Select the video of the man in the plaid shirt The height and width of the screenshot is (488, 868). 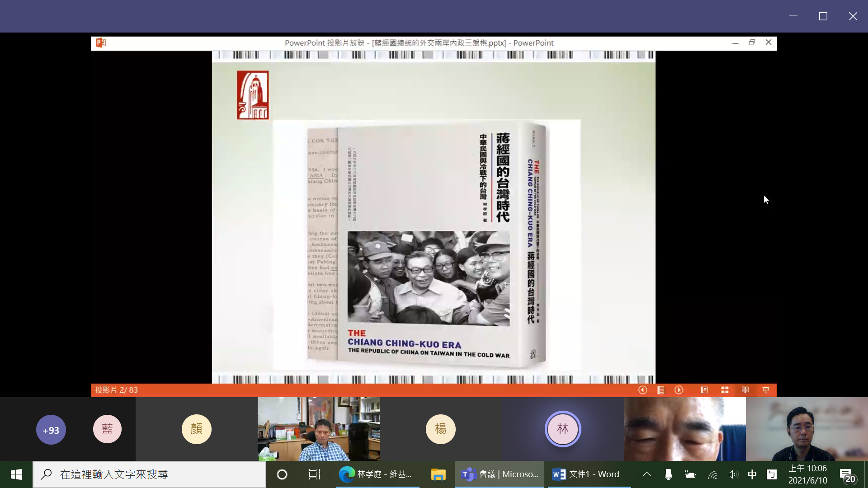(x=319, y=429)
